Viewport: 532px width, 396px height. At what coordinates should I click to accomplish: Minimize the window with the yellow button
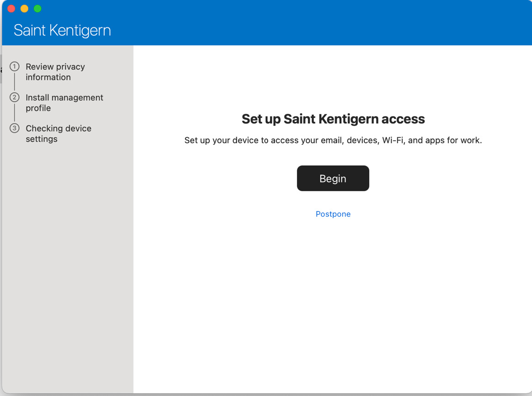pos(24,9)
